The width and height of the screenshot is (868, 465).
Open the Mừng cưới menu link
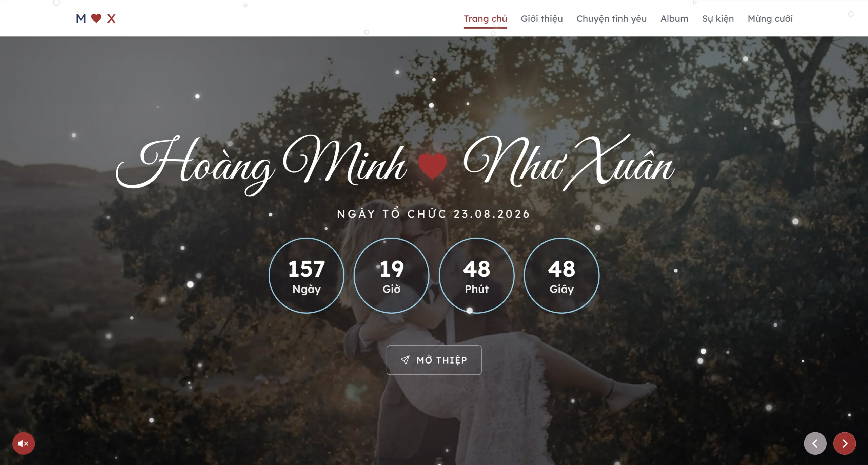770,19
